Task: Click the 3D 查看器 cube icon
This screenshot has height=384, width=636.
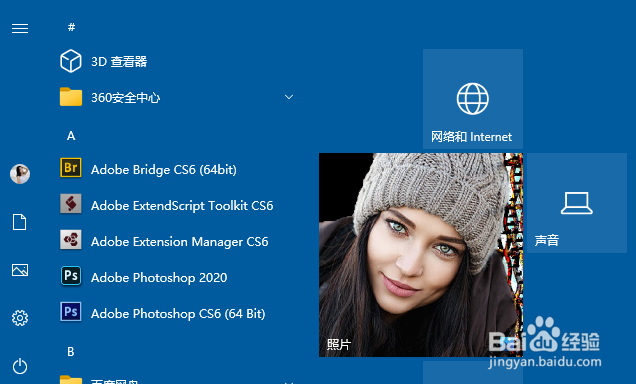Action: [x=71, y=61]
